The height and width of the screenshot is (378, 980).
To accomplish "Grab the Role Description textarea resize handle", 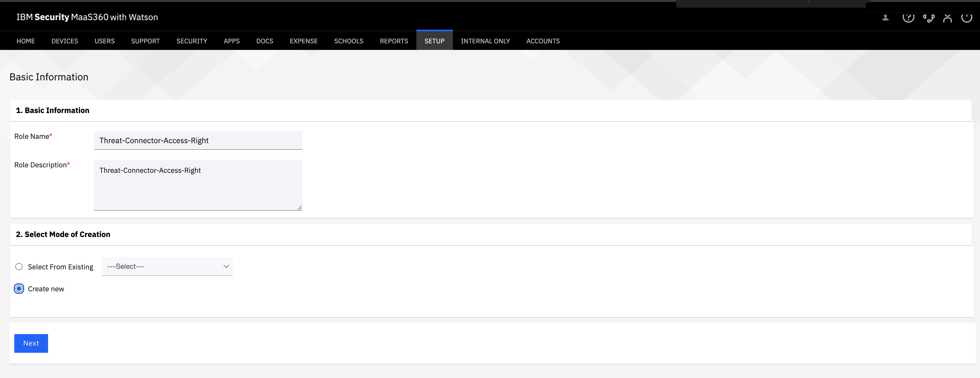I will pos(300,208).
